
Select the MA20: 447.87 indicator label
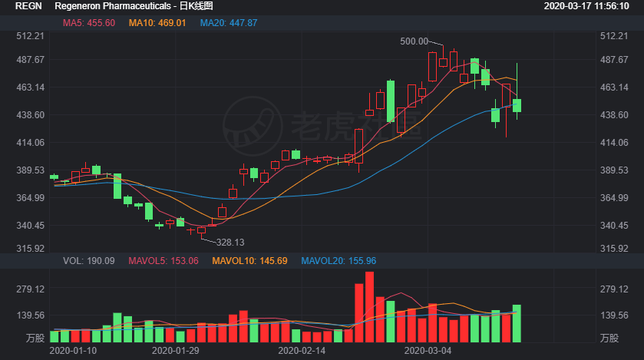(x=229, y=23)
